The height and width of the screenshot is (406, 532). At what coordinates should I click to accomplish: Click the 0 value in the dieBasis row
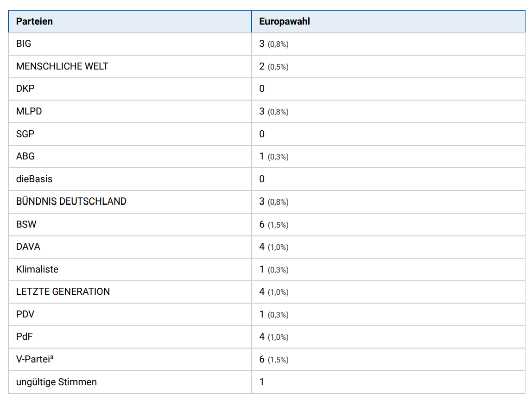tap(262, 179)
